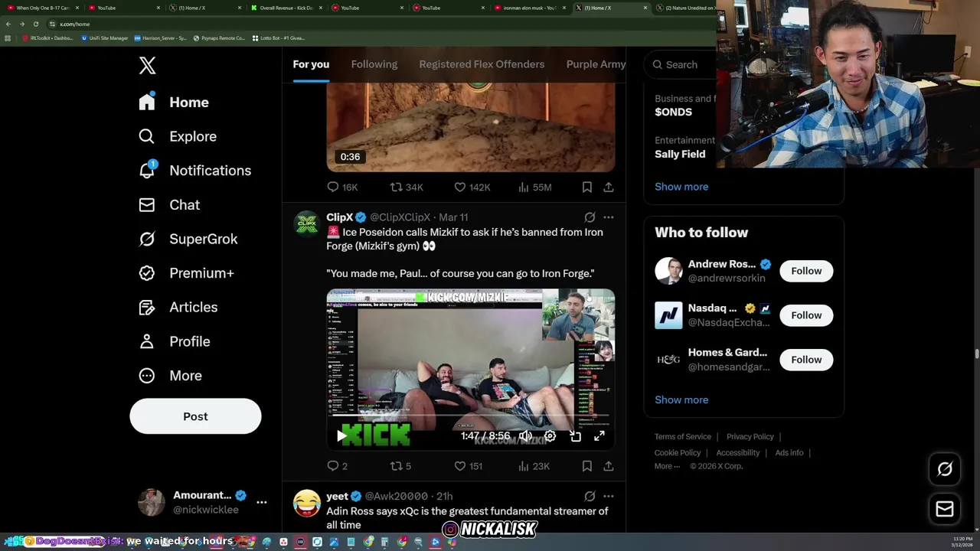
Task: Open Accessibility footer link
Action: (738, 453)
